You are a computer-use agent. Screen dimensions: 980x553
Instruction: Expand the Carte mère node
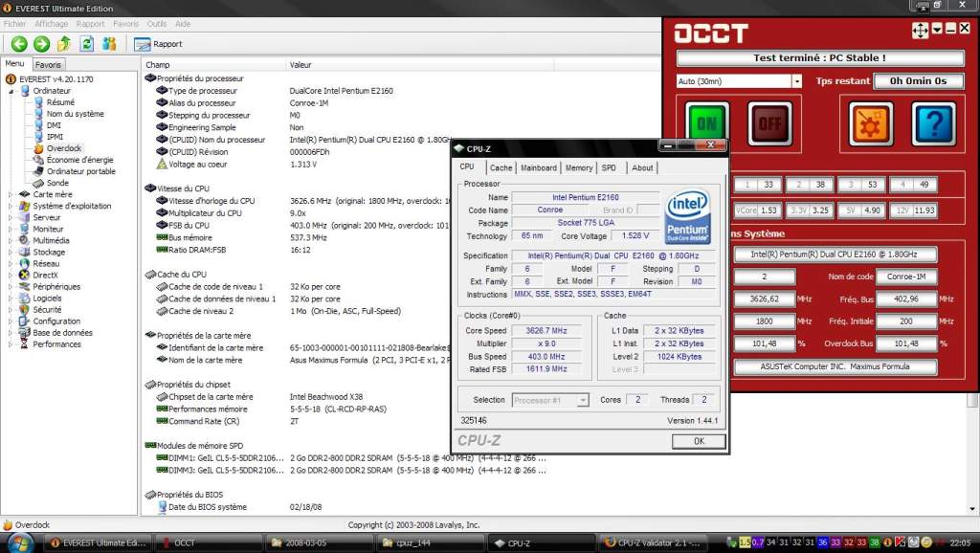click(11, 194)
